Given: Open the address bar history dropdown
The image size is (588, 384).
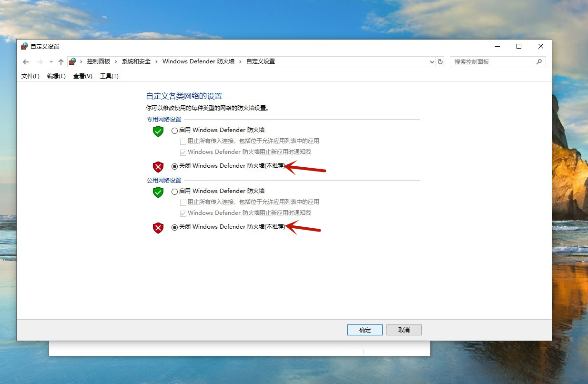Looking at the screenshot, I should 432,62.
